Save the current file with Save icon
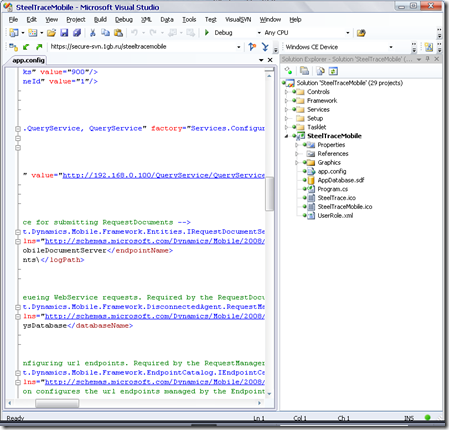 pos(64,33)
